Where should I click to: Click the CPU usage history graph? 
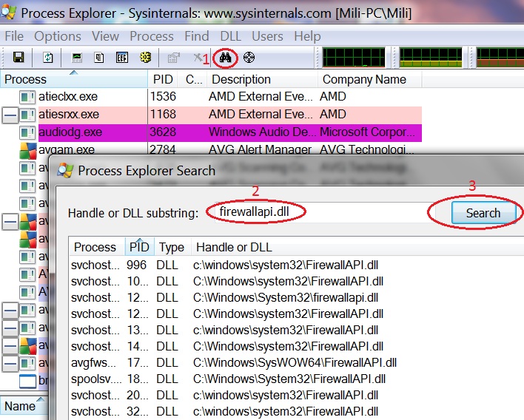pyautogui.click(x=354, y=58)
